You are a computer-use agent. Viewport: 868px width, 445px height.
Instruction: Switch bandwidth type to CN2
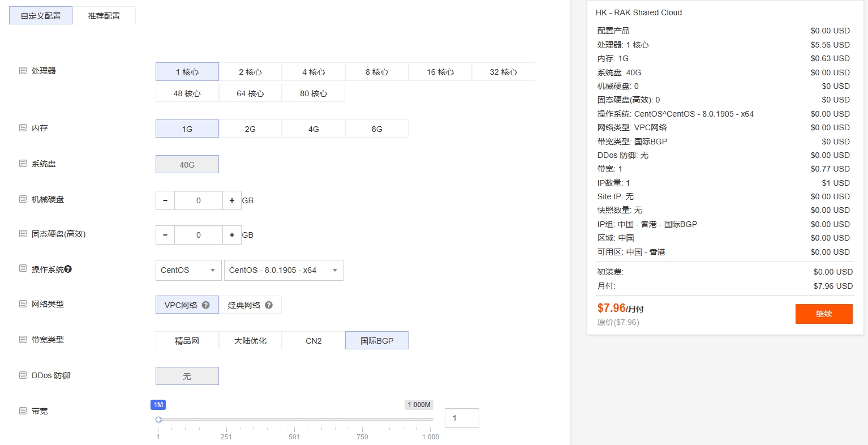point(313,340)
